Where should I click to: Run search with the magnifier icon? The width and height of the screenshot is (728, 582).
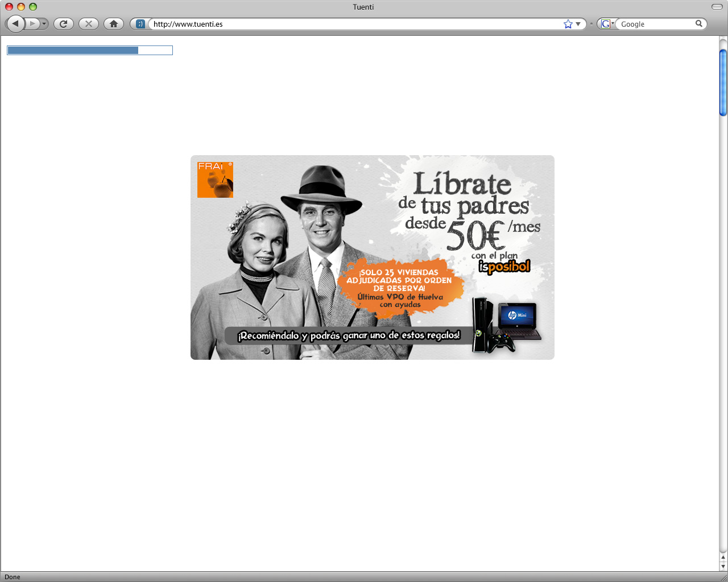(699, 24)
